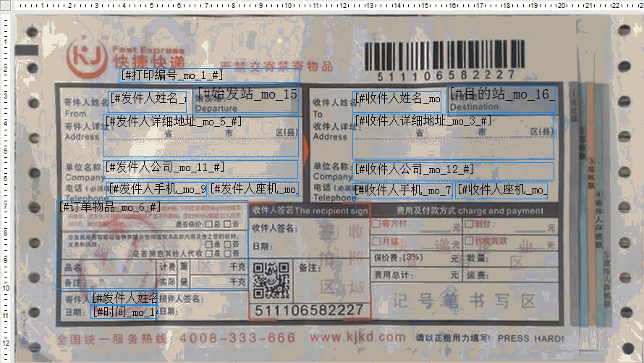Click the [#时间_mo_1 date field
Screen dimensions: 644x363
pyautogui.click(x=124, y=312)
